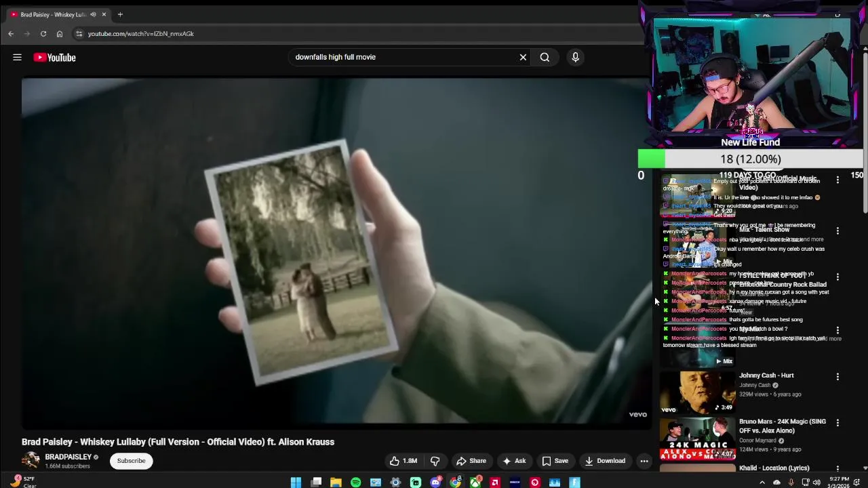Open the browser home page icon

point(60,34)
